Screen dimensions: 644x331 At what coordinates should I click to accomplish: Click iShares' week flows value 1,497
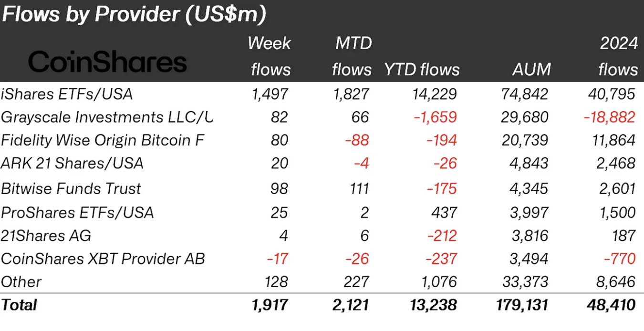click(270, 94)
